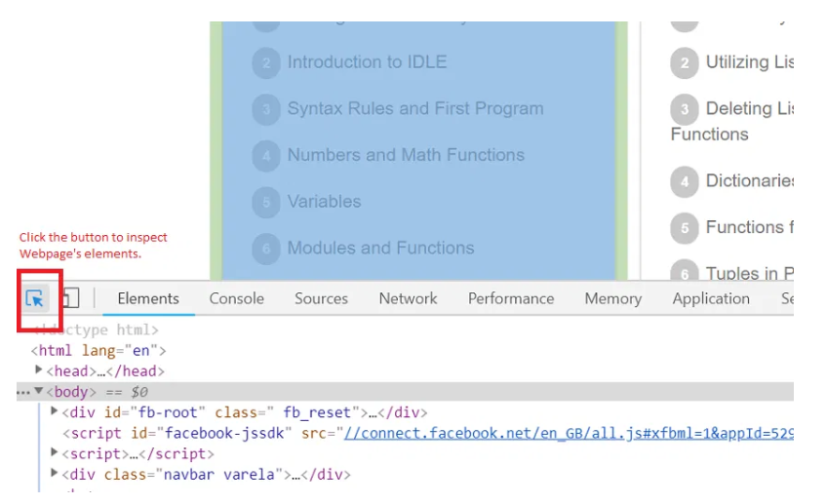Expand the head element node

(39, 370)
